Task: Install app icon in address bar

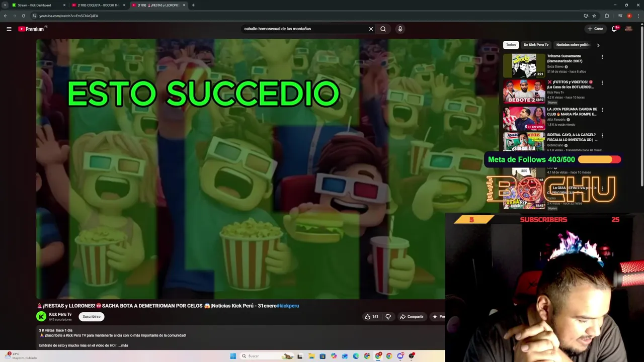Action: [586, 16]
